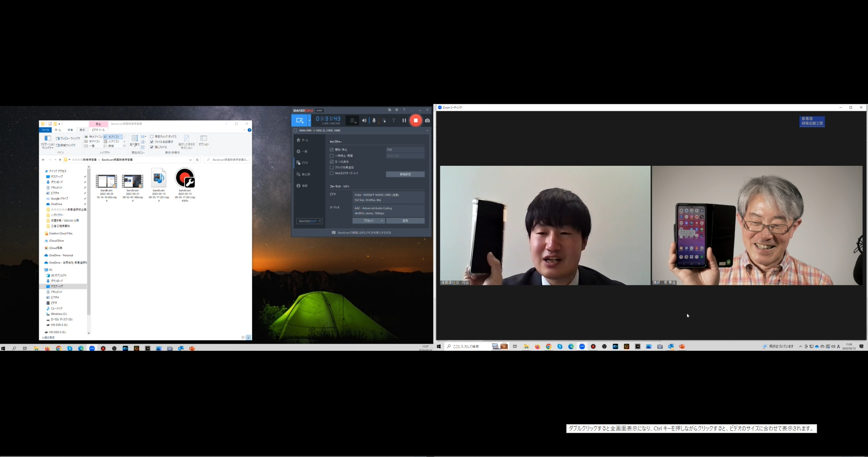This screenshot has height=457, width=868.
Task: Open Bandicam's output folder icon in the title bar
Action: [389, 110]
